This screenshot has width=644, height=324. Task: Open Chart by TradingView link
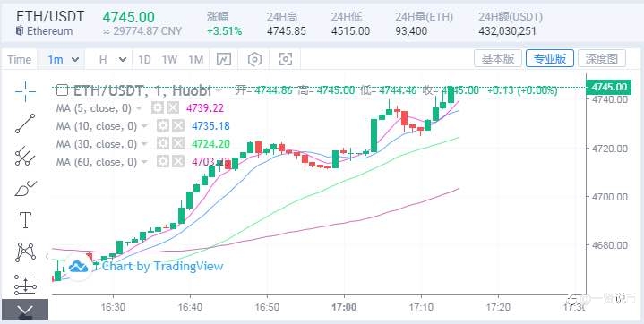click(162, 266)
